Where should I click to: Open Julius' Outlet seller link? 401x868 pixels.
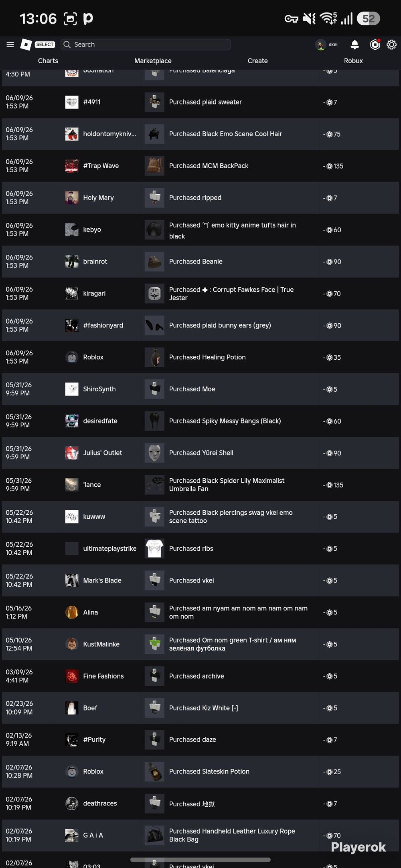tap(103, 453)
